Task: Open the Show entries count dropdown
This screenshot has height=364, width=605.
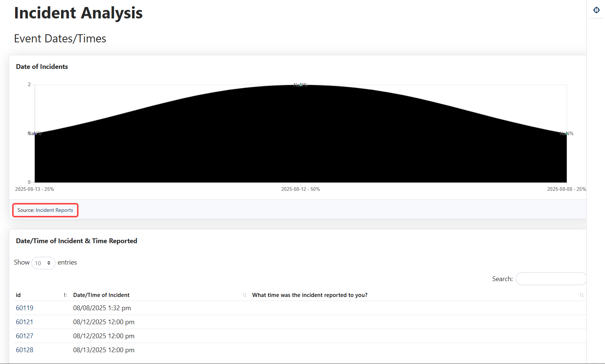Action: 43,263
